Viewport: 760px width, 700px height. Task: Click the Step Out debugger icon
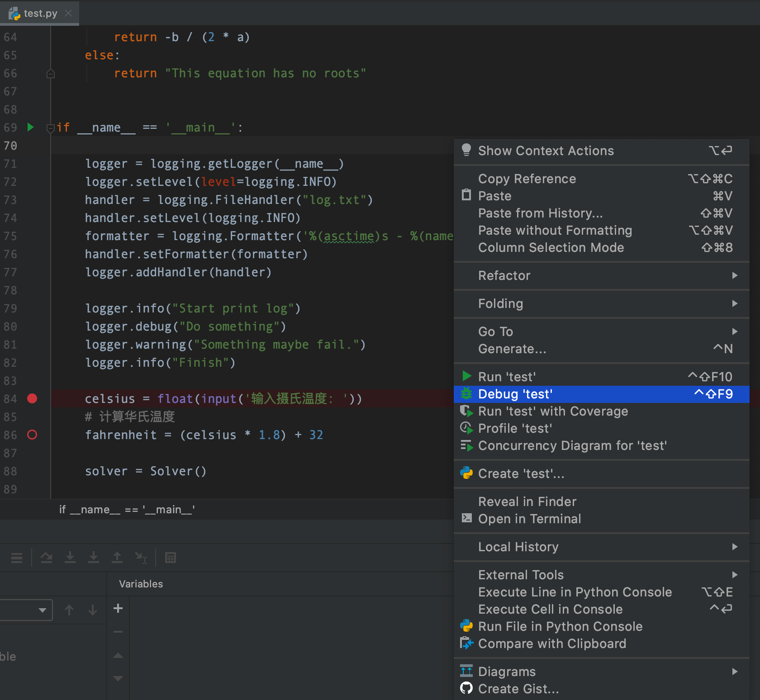(117, 558)
